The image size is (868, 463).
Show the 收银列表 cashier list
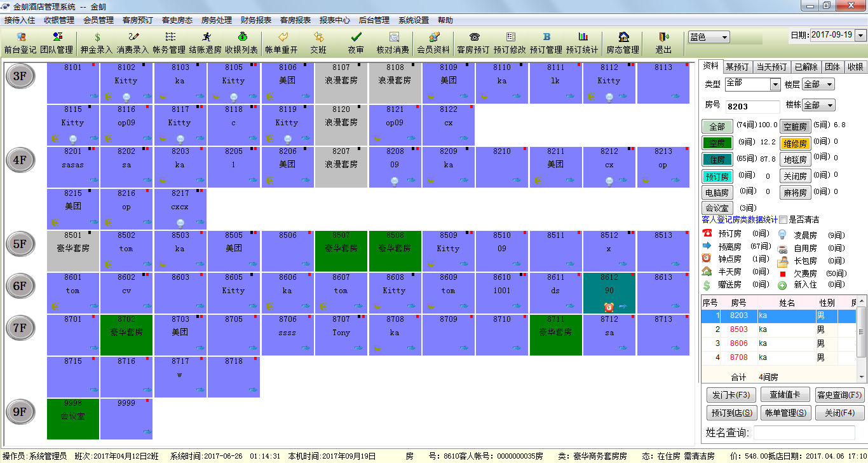[241, 43]
